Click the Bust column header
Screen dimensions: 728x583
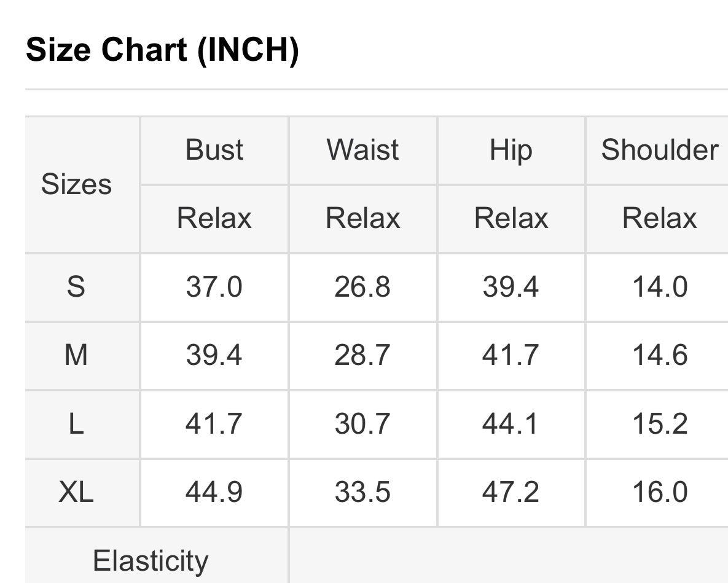point(214,150)
